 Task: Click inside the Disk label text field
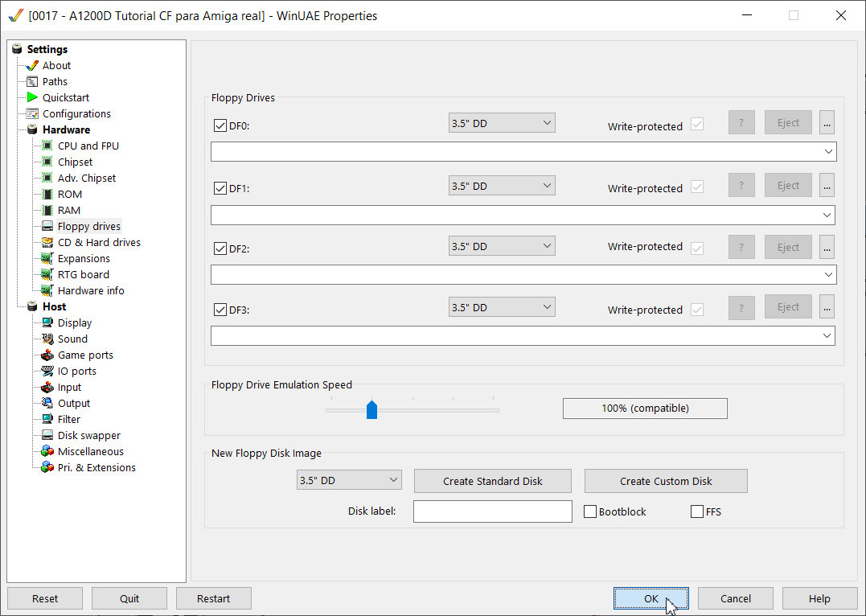coord(493,511)
